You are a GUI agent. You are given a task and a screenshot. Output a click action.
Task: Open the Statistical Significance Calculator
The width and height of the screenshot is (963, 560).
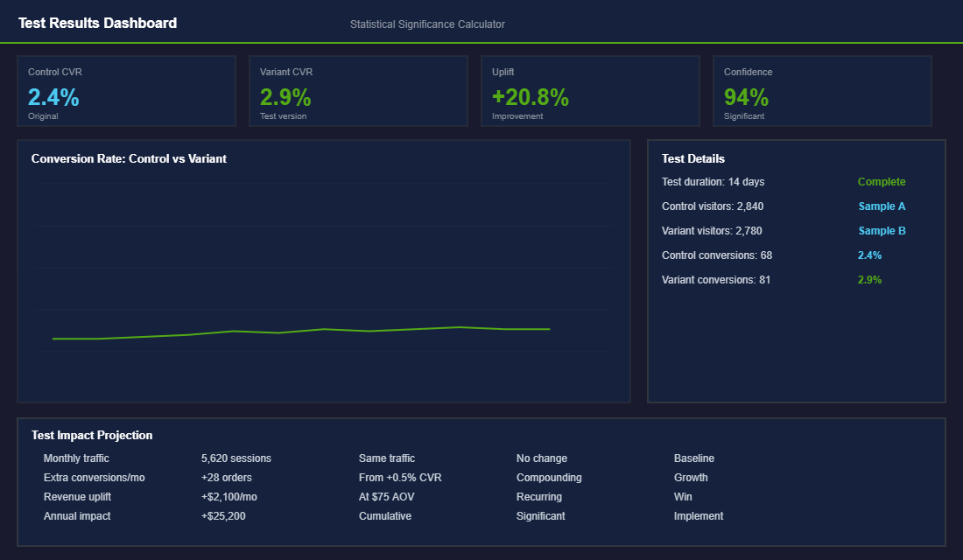[x=427, y=24]
